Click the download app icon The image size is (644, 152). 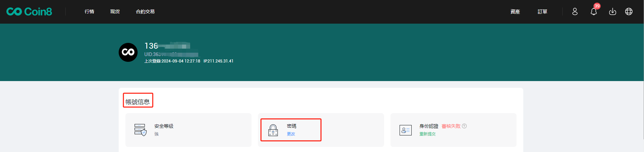click(x=613, y=11)
